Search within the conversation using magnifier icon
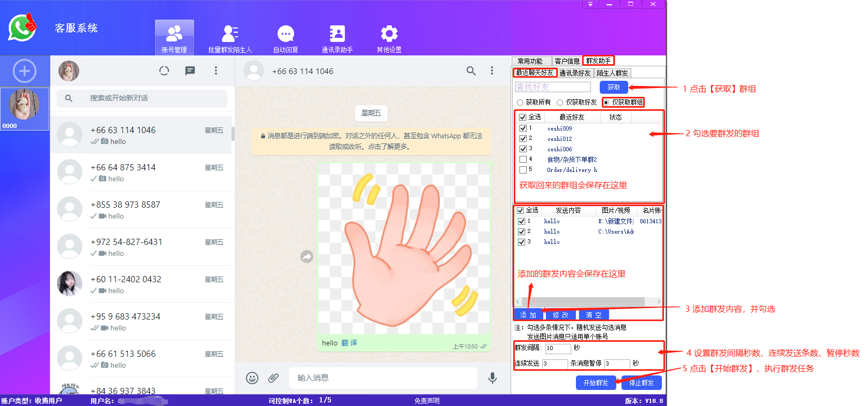 pyautogui.click(x=471, y=71)
